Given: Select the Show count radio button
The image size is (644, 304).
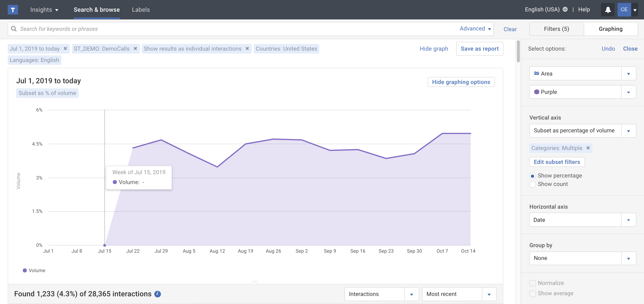Looking at the screenshot, I should click(533, 184).
